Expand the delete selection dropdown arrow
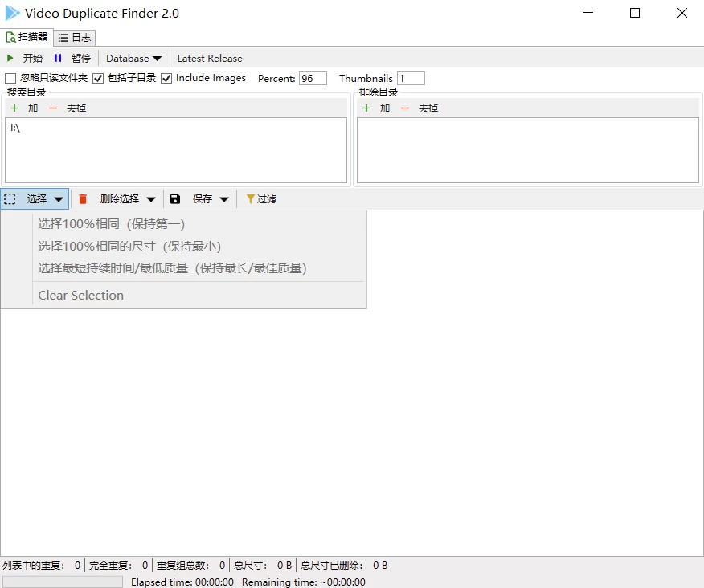This screenshot has height=588, width=704. click(151, 199)
